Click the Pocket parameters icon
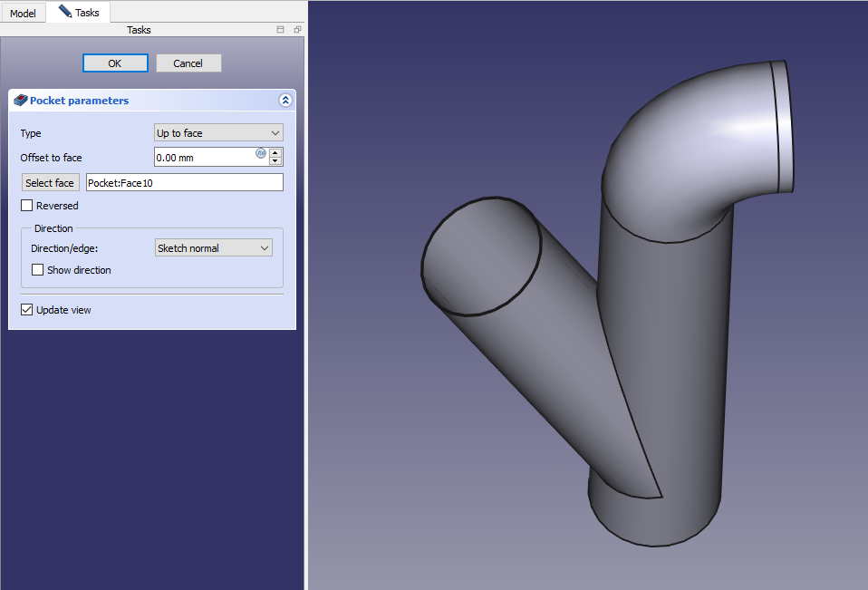This screenshot has height=590, width=868. [x=21, y=101]
